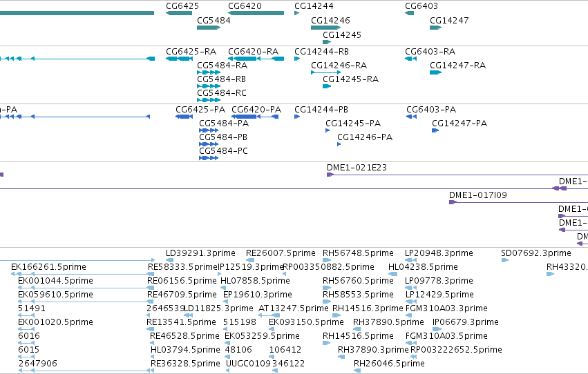Click the CG14245-PA protein label
The width and height of the screenshot is (588, 374).
(x=353, y=124)
